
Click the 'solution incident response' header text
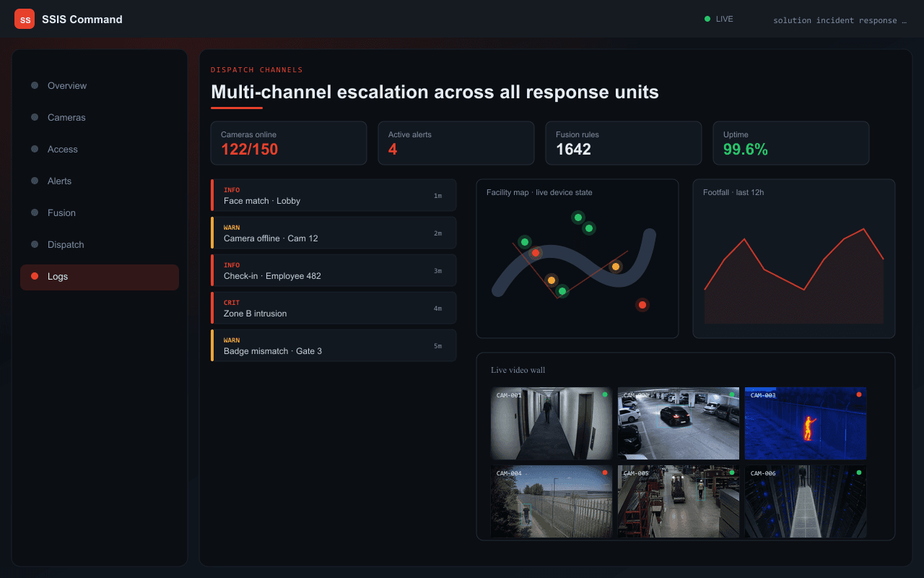(840, 20)
